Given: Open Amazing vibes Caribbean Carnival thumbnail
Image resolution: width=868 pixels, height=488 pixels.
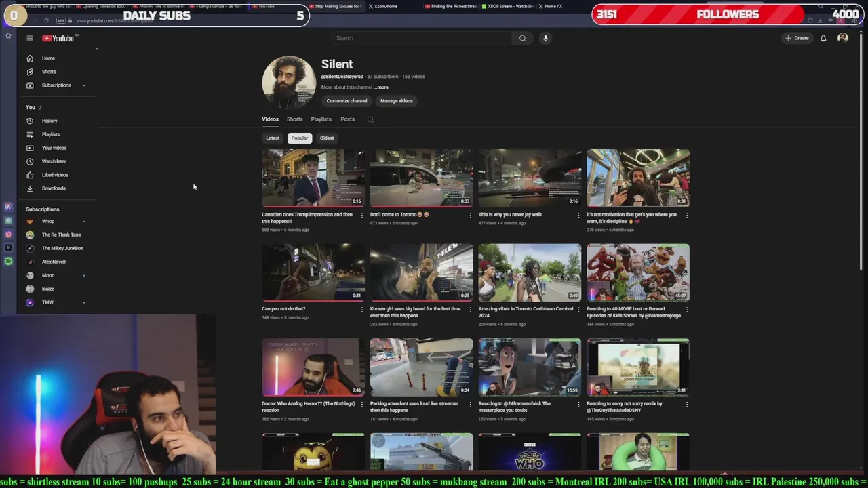Looking at the screenshot, I should 530,272.
